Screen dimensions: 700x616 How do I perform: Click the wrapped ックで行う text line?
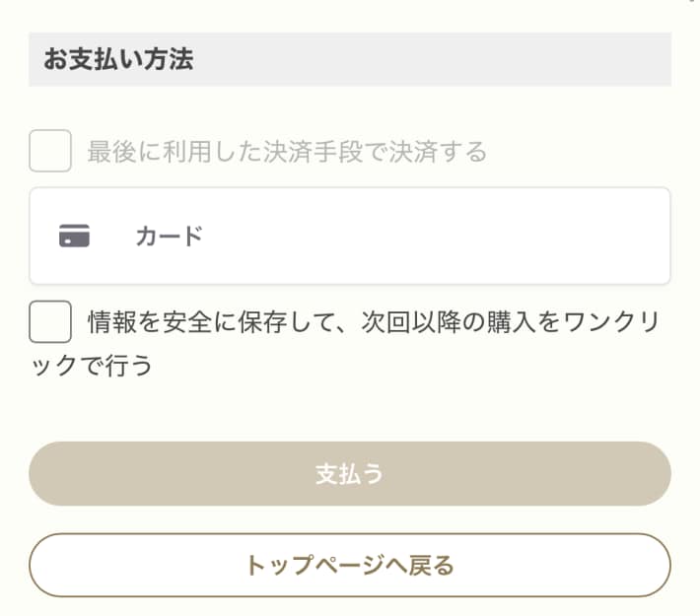tap(92, 366)
